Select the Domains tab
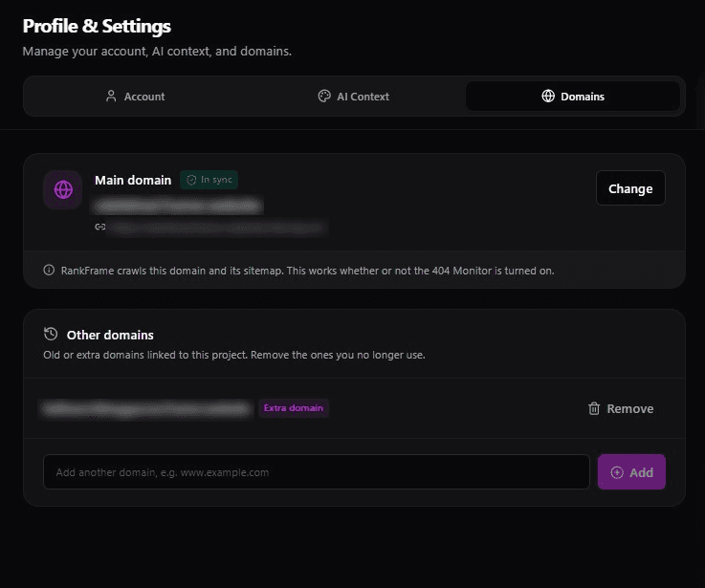The image size is (705, 588). 573,97
